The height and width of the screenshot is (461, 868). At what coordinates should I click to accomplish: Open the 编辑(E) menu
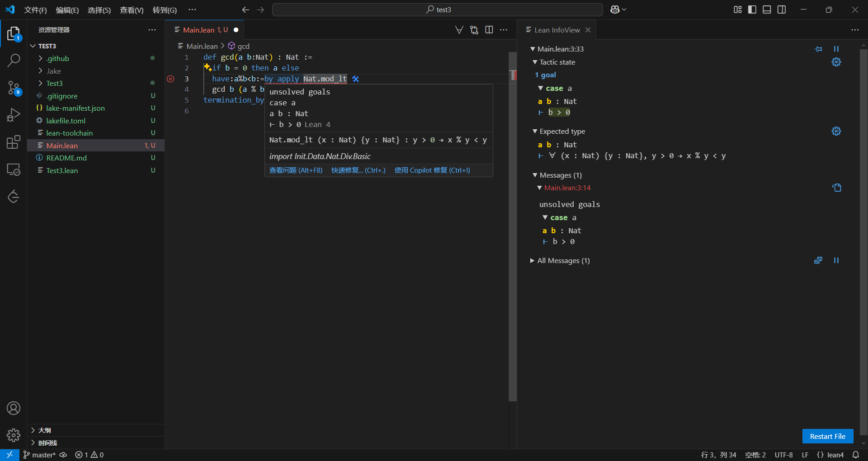[x=67, y=10]
